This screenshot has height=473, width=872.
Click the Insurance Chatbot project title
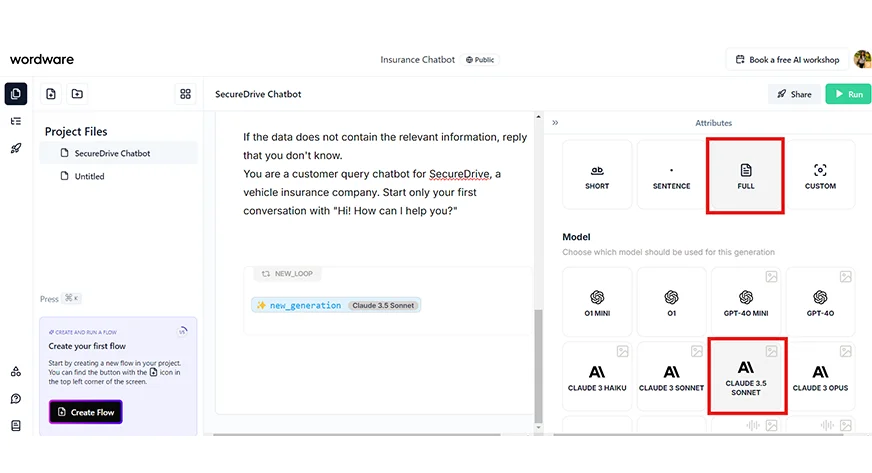[418, 59]
